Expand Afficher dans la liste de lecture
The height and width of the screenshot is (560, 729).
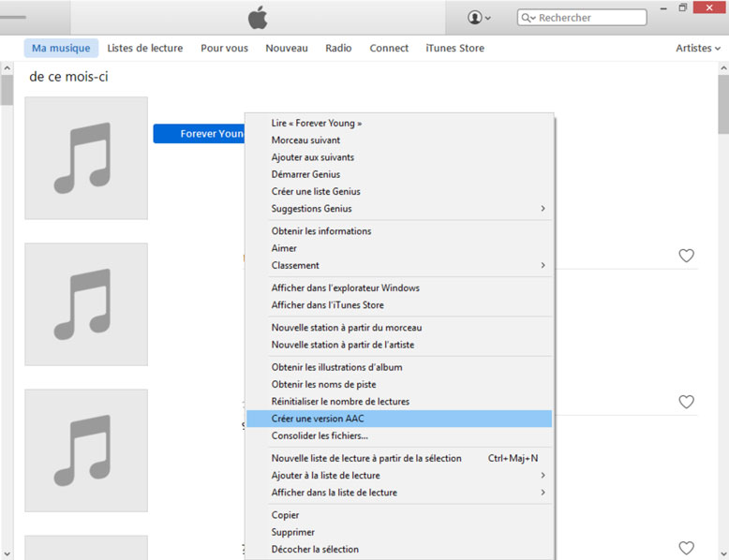point(399,493)
